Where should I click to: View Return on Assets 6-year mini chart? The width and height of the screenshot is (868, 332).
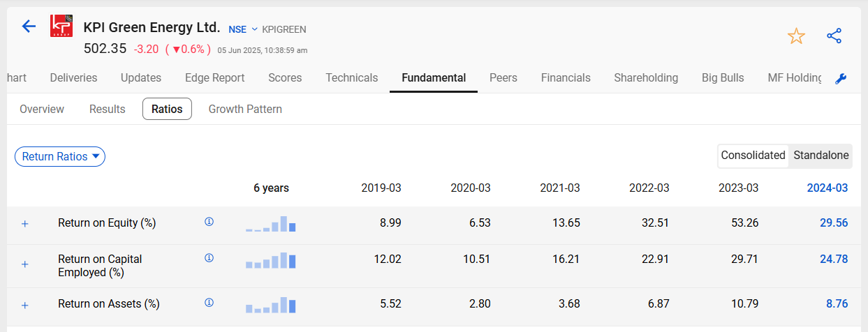271,305
